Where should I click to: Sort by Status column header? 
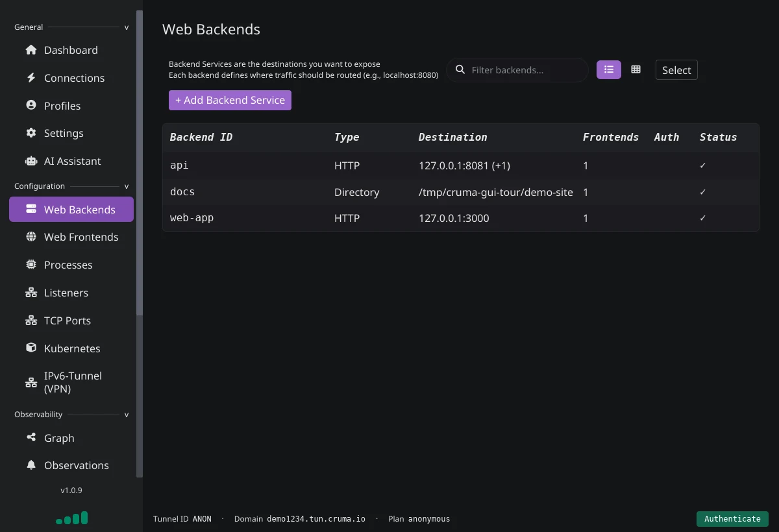tap(718, 137)
